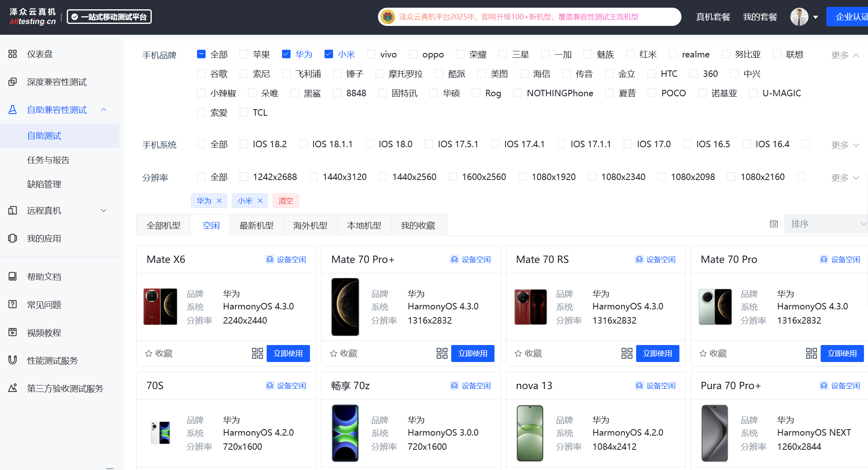Click the 深度兼容性测试 sidebar icon
Image resolution: width=868 pixels, height=470 pixels.
pos(13,82)
